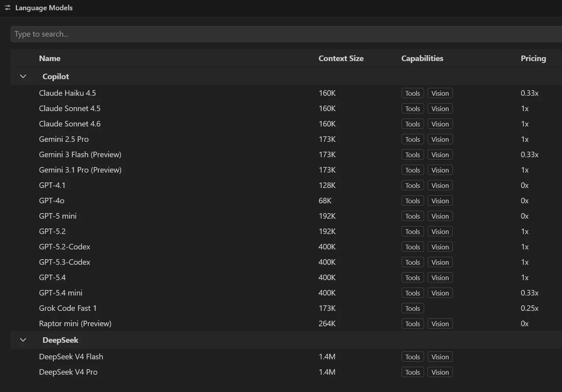
Task: Click the 1.4M context size for DeepSeek V4 Flash
Action: [327, 357]
